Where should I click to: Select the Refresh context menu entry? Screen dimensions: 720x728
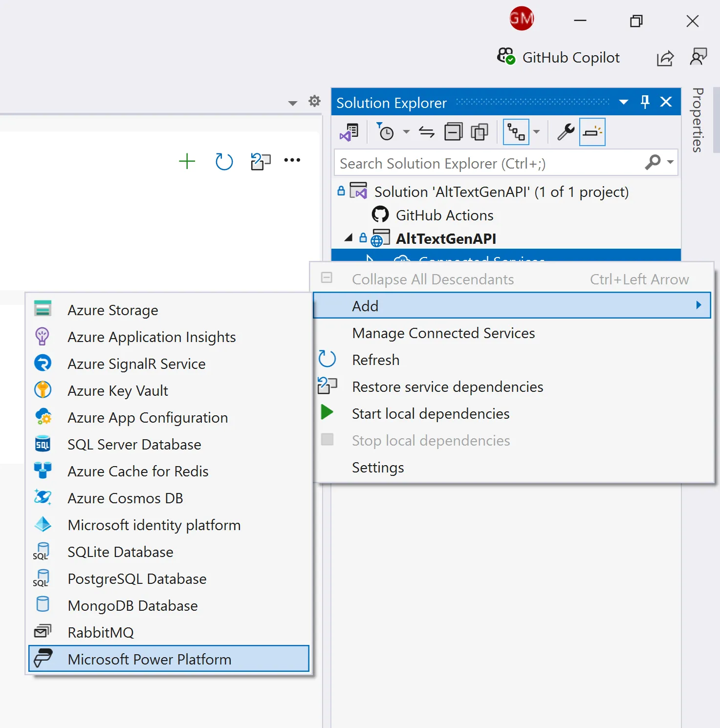coord(512,360)
